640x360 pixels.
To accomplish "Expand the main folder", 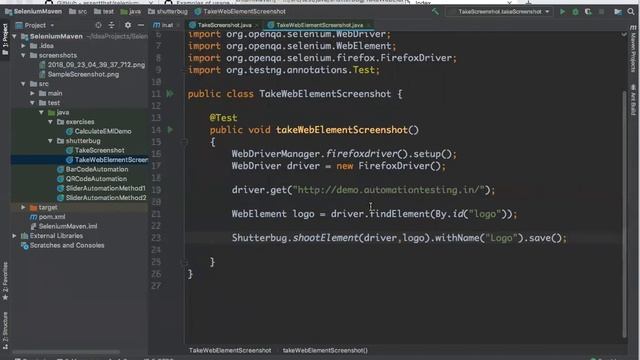I will (x=33, y=93).
